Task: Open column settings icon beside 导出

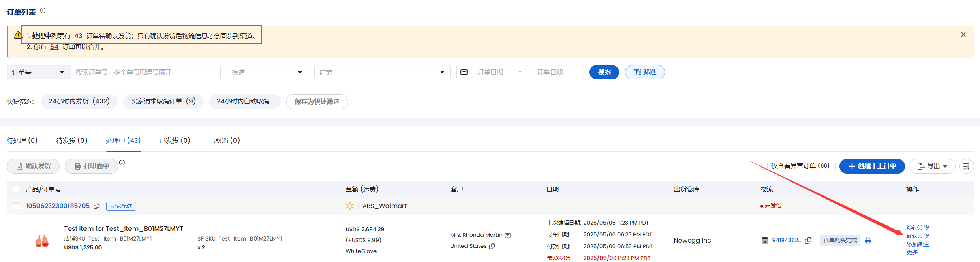Action: 966,166
